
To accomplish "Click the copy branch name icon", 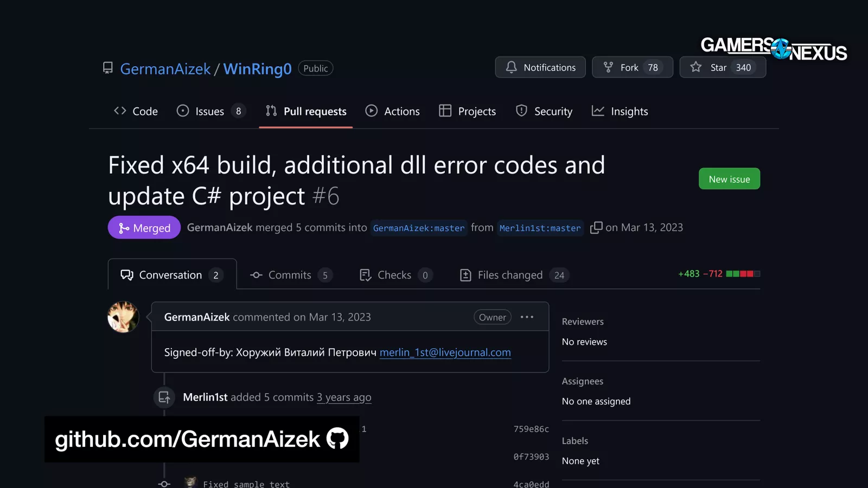I will 596,228.
